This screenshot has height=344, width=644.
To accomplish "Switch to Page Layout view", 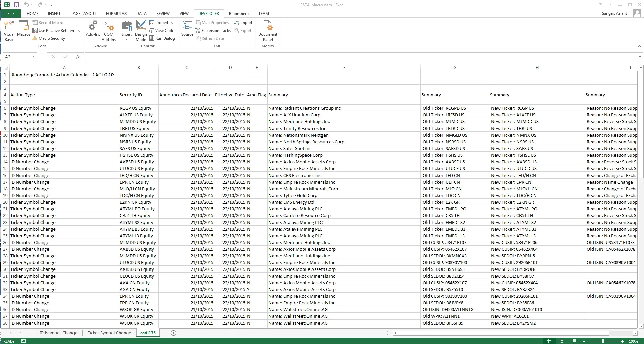I will 562,341.
